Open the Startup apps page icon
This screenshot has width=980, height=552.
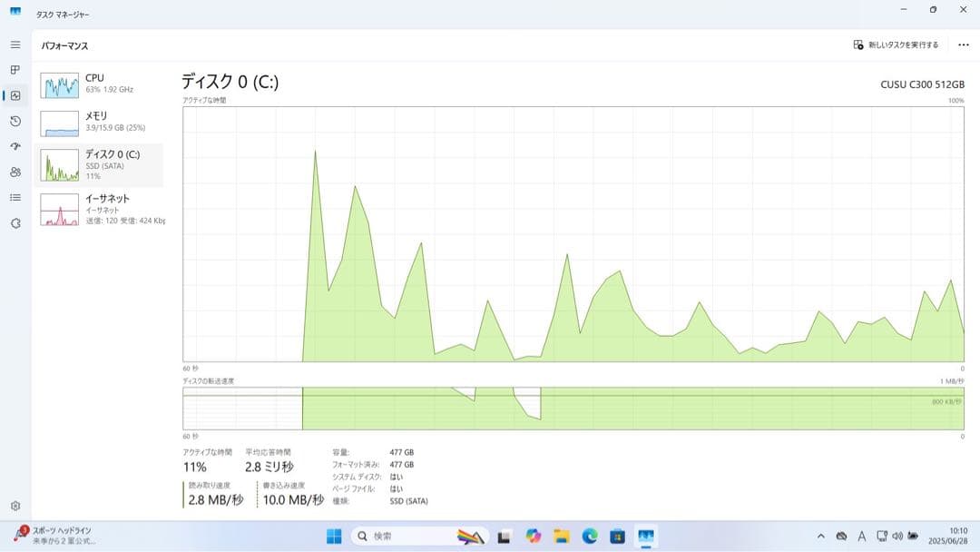[x=15, y=146]
